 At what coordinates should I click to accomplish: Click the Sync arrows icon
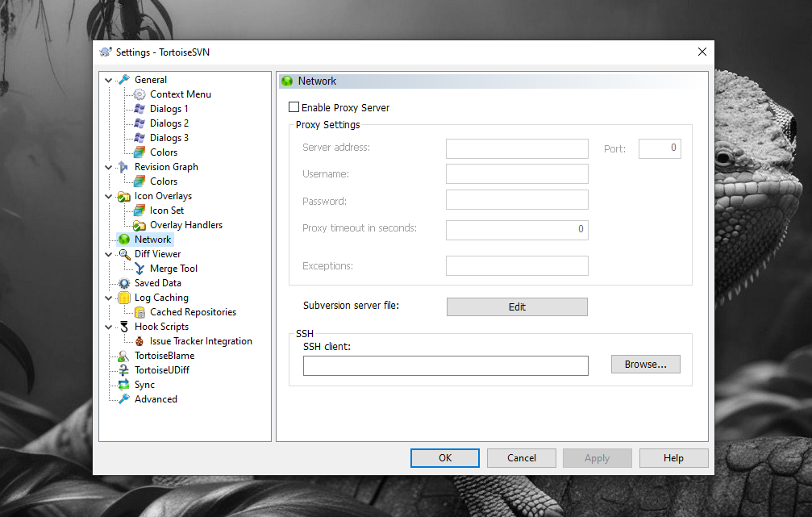coord(124,385)
